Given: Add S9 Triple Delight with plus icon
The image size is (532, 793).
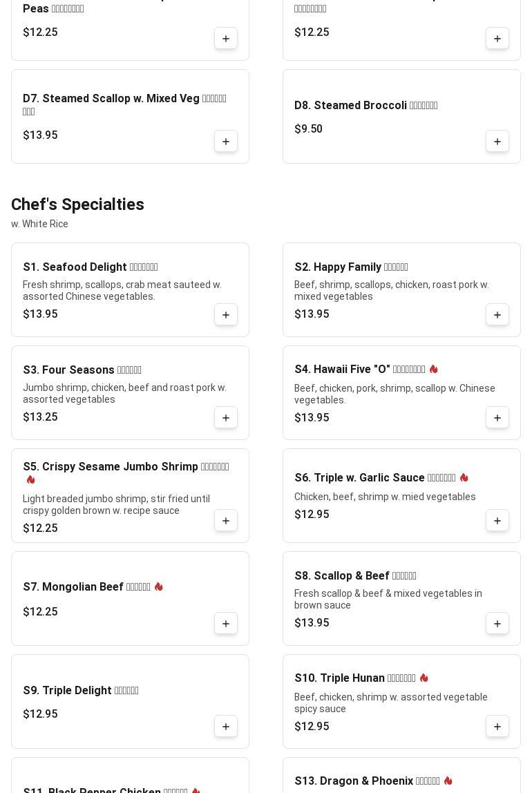Looking at the screenshot, I should [225, 726].
